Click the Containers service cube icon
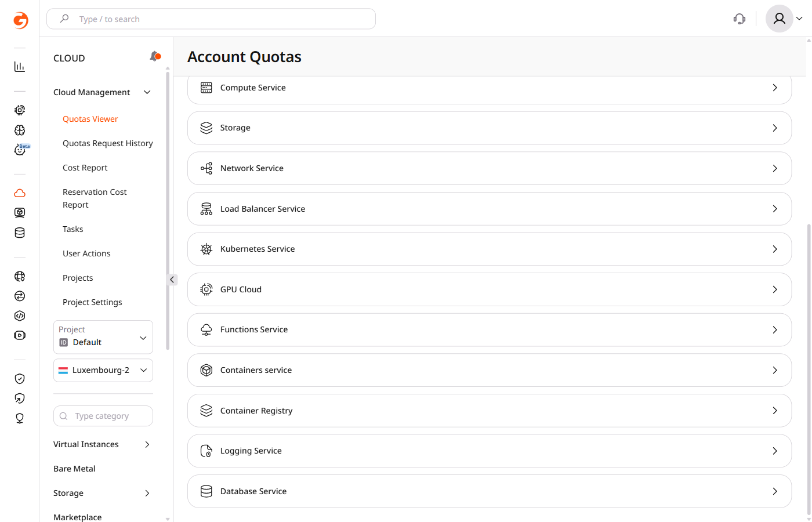This screenshot has height=522, width=812. pyautogui.click(x=206, y=370)
